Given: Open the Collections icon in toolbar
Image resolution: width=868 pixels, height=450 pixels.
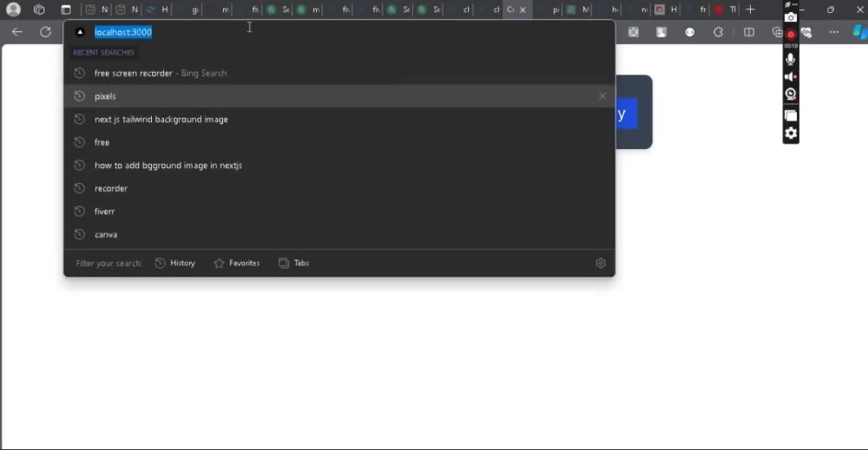Looking at the screenshot, I should tap(777, 32).
